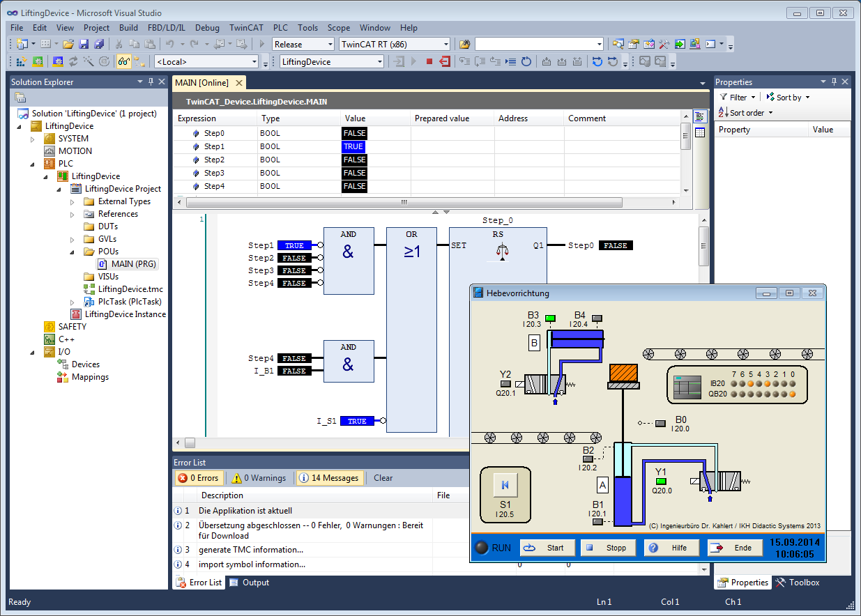Click the greyed Login icon beside LiftingDevice combo
This screenshot has height=616, width=861.
(x=399, y=61)
